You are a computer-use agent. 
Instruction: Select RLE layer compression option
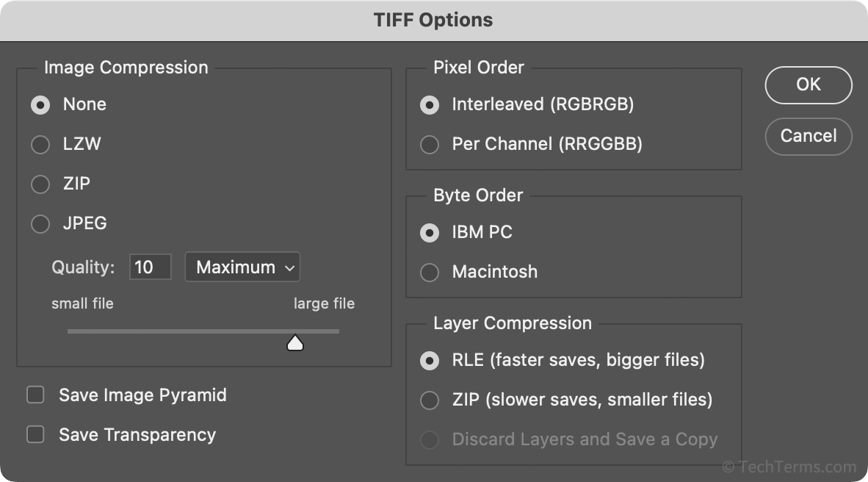429,361
